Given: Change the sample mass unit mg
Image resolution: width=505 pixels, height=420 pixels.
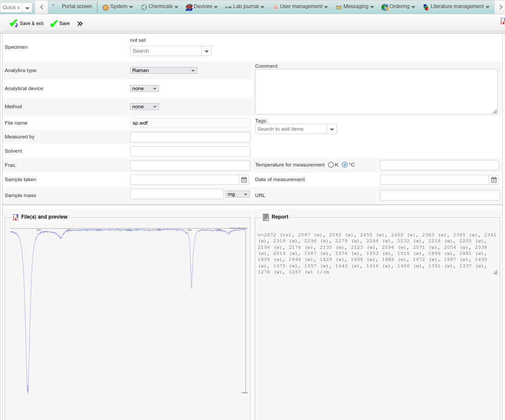Looking at the screenshot, I should (237, 194).
